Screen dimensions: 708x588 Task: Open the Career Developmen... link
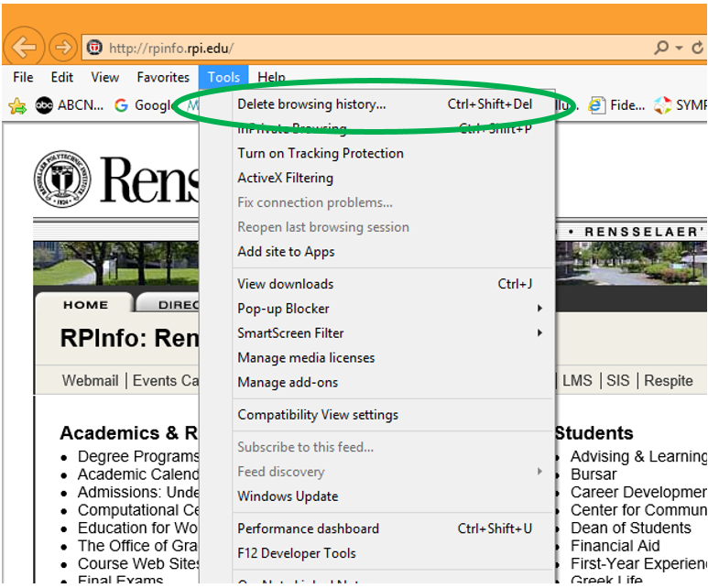(638, 492)
